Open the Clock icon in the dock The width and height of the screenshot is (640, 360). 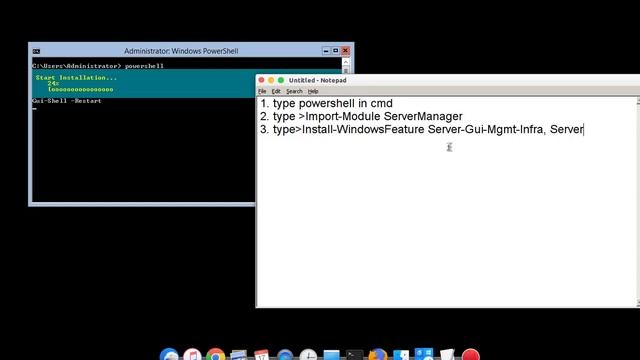click(x=308, y=355)
